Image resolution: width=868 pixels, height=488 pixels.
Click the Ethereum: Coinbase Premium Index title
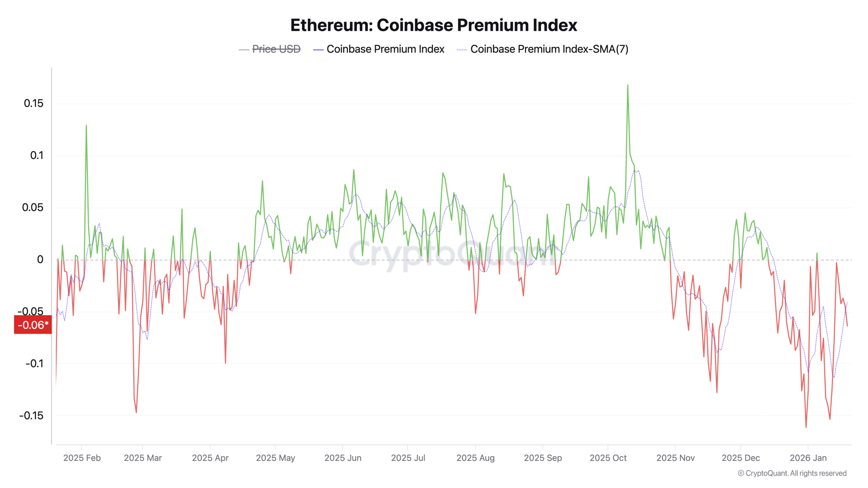point(434,25)
